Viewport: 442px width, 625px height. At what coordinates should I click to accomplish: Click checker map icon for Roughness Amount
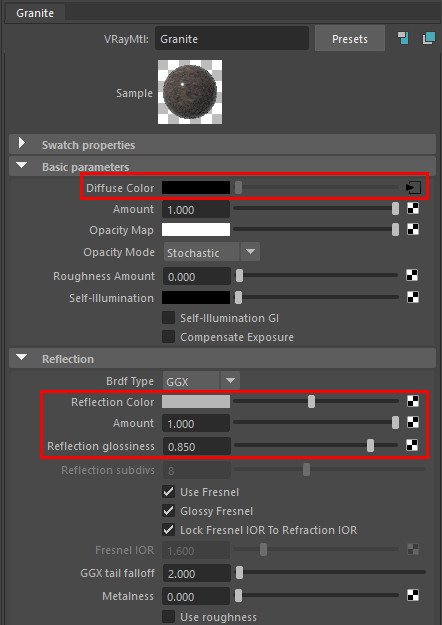(412, 275)
